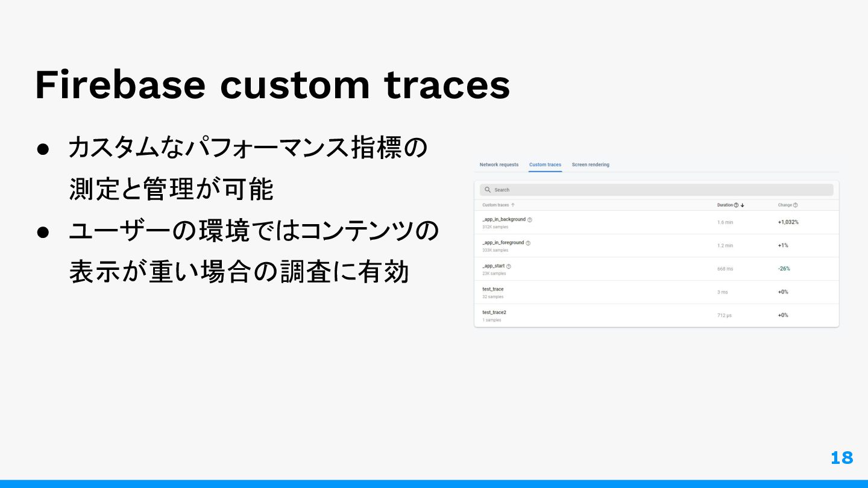Click the Change column header
Screen dimensions: 868x488
click(x=785, y=205)
